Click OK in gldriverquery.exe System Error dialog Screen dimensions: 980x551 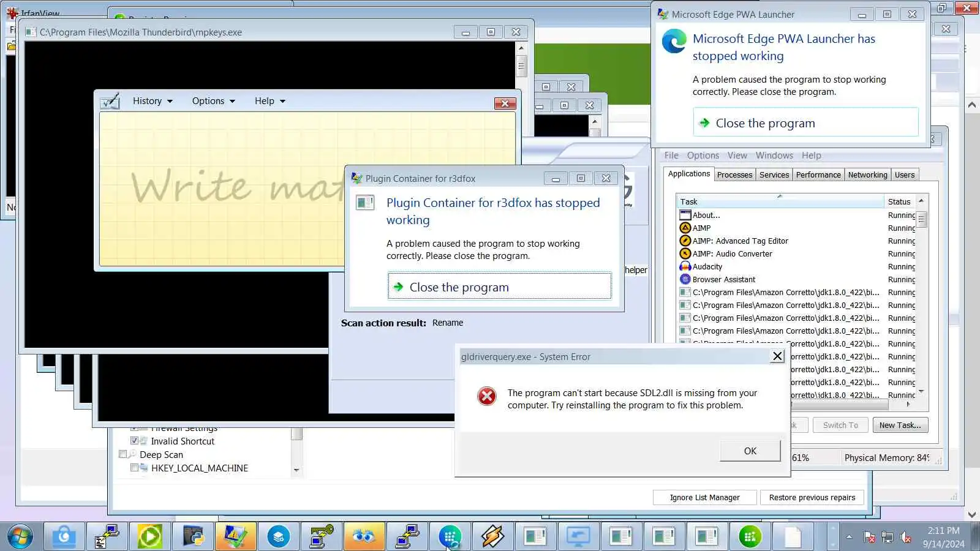(x=750, y=451)
